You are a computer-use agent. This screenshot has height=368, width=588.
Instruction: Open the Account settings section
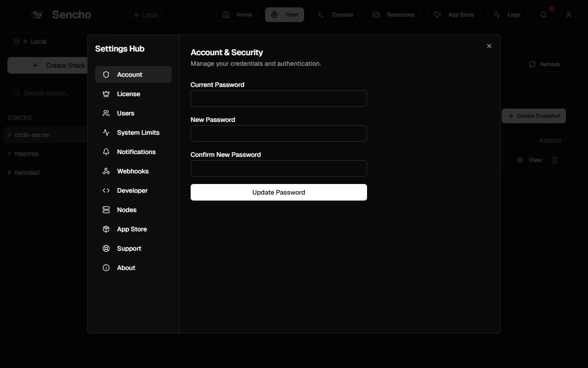pyautogui.click(x=133, y=75)
